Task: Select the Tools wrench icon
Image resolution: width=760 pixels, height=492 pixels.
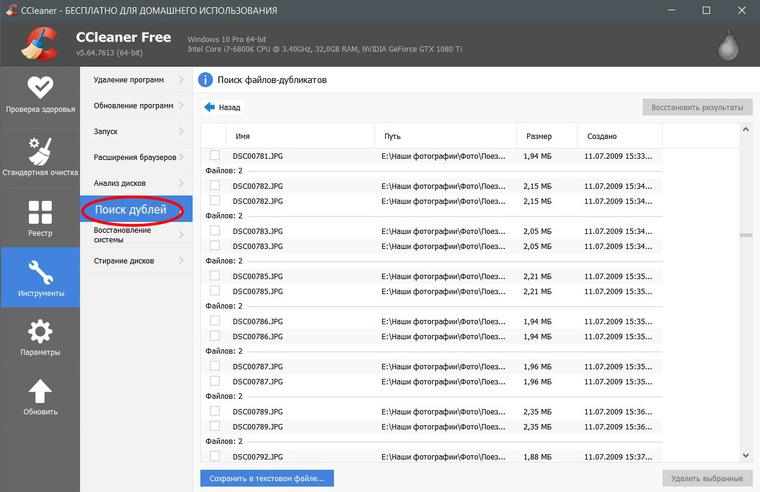Action: pos(41,272)
